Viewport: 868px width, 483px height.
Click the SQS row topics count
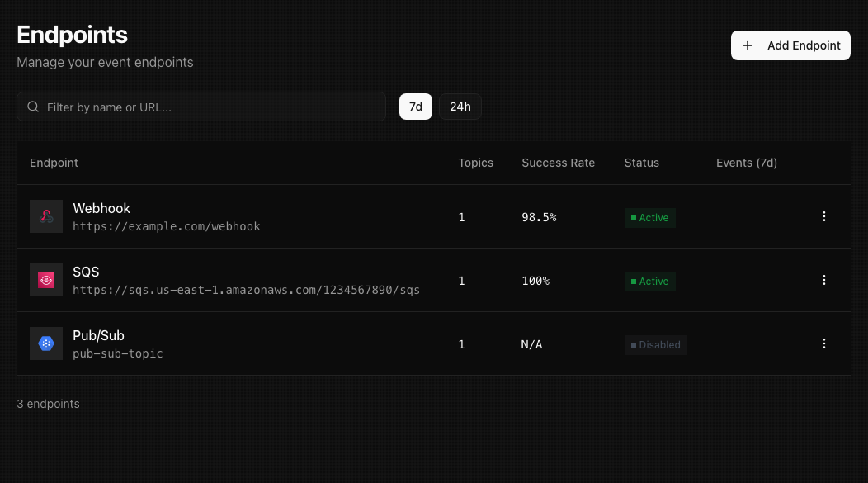[x=462, y=282]
